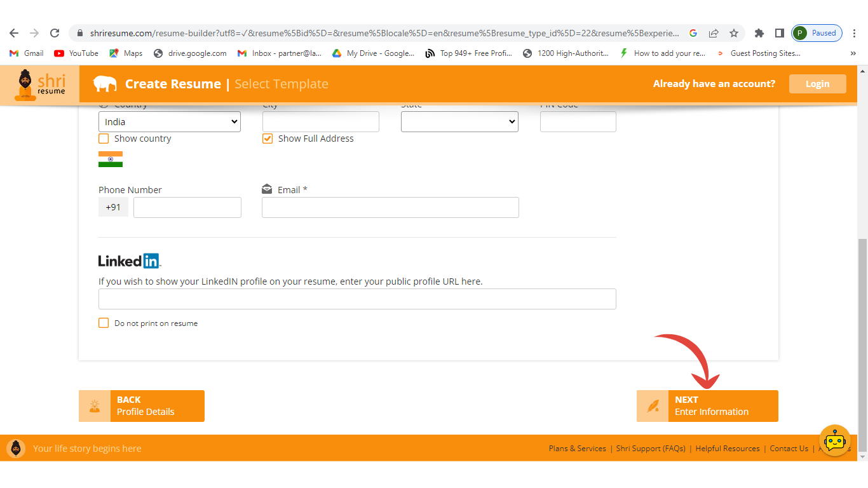868x488 pixels.
Task: Click the browser reload icon
Action: pyautogui.click(x=55, y=33)
